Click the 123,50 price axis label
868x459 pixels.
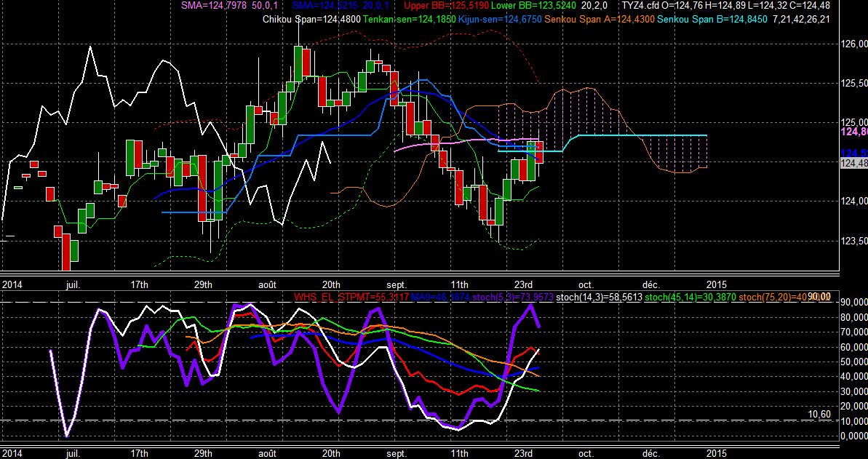(x=853, y=241)
